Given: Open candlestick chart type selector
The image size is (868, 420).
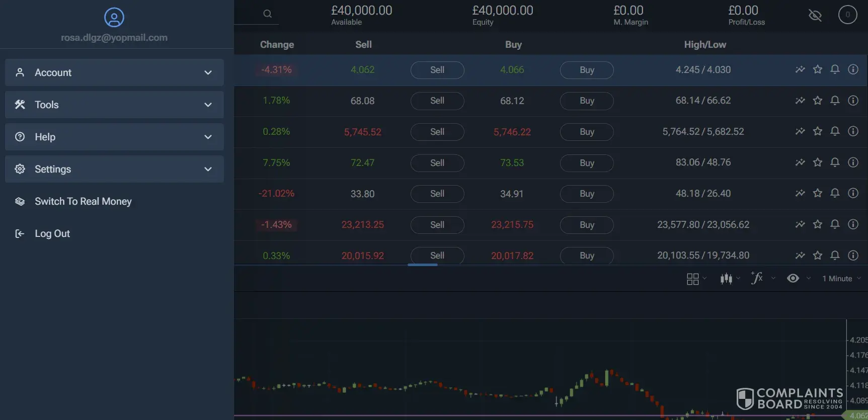Looking at the screenshot, I should (726, 279).
